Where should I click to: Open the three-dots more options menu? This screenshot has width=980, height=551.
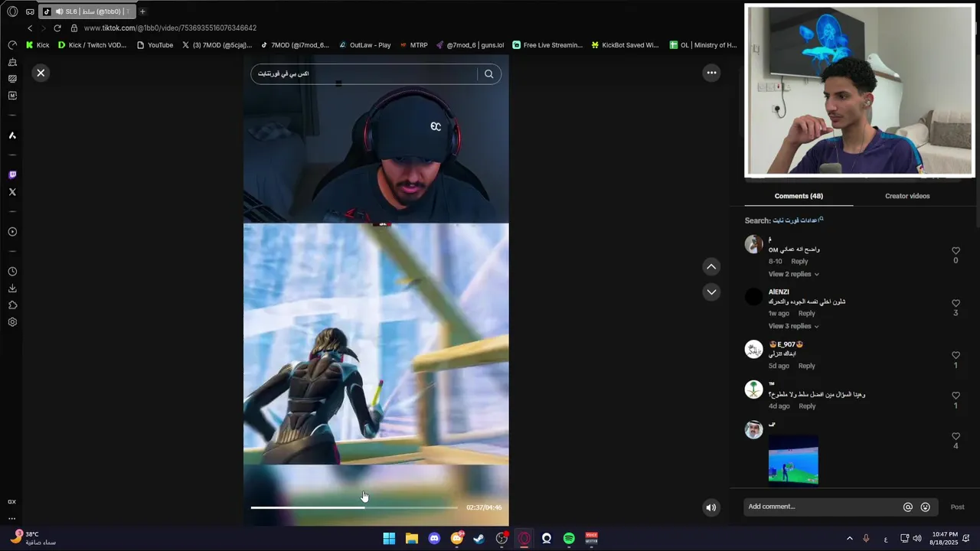click(711, 73)
